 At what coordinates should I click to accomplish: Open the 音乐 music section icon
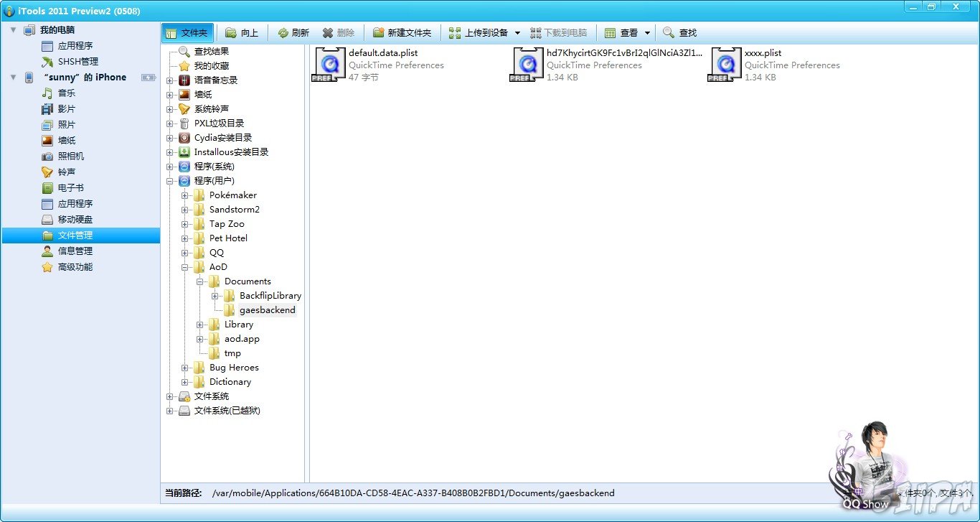(x=47, y=93)
